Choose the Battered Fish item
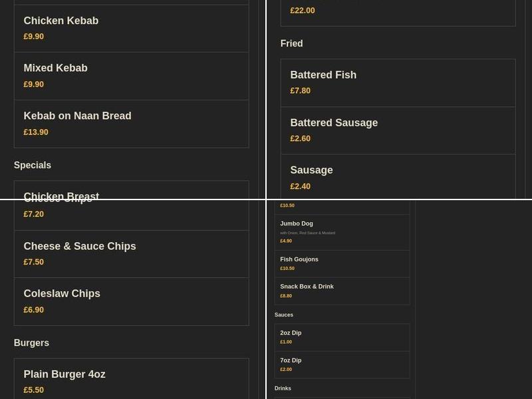Screen dimensions: 532x399 pos(323,74)
